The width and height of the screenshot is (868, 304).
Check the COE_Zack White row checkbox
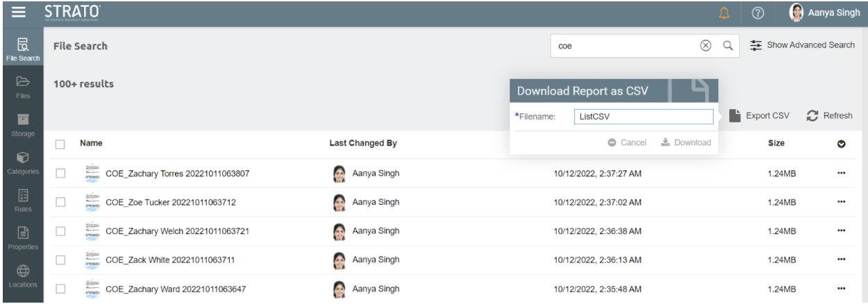click(x=60, y=260)
